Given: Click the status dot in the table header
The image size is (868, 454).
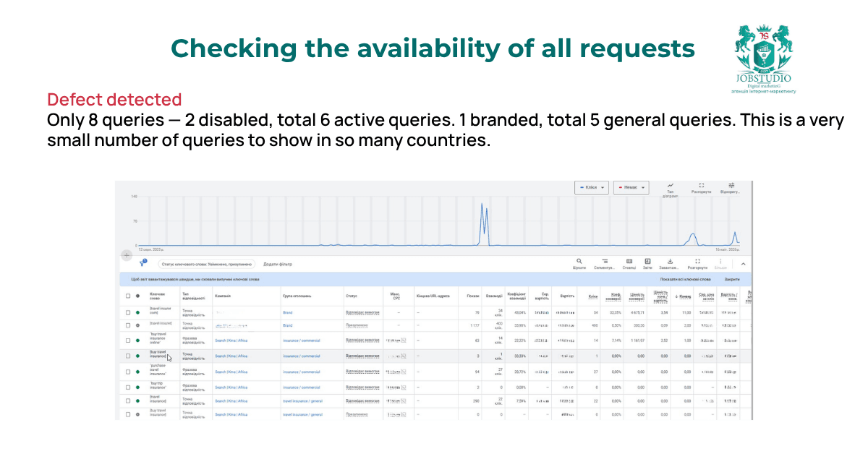Looking at the screenshot, I should pos(137,296).
